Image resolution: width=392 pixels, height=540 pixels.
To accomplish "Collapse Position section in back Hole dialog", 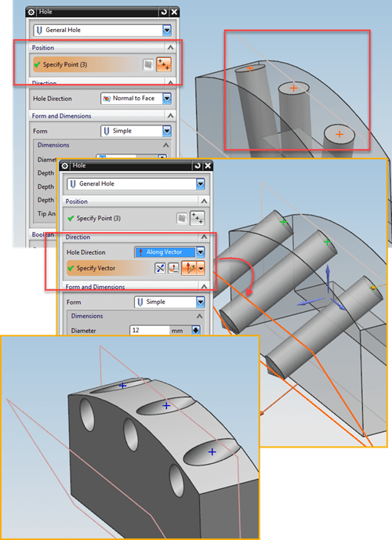I will pos(170,48).
